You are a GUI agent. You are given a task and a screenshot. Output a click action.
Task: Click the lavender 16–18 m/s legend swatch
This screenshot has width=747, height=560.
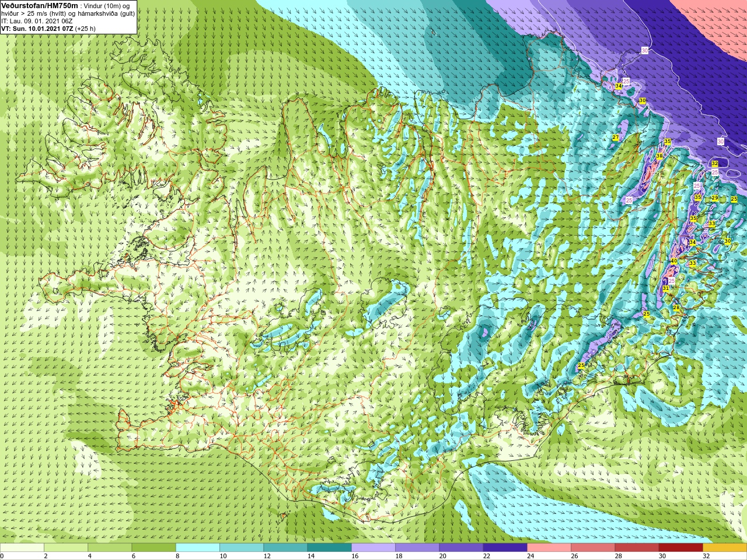point(373,548)
